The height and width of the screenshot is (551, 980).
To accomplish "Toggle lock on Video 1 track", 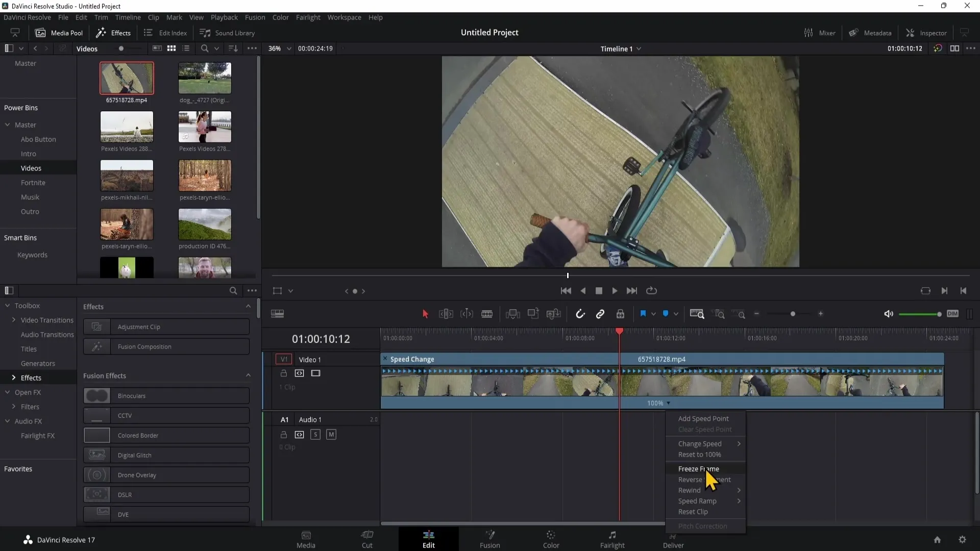I will coord(283,373).
